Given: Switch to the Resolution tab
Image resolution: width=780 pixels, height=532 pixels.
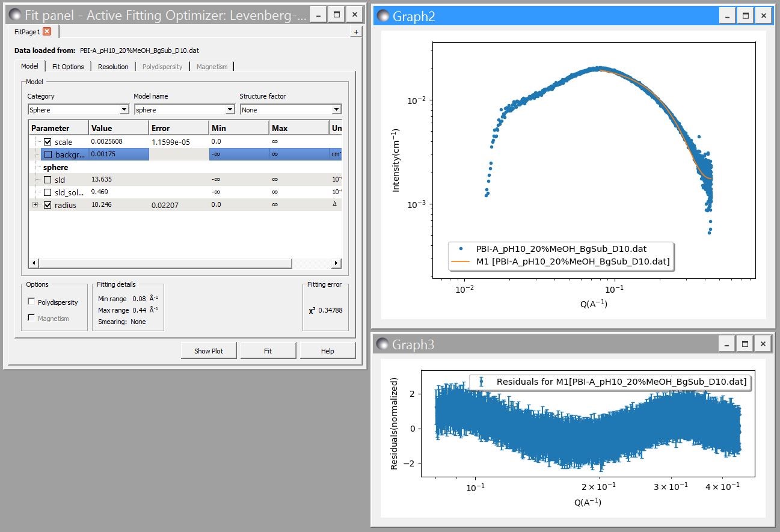Looking at the screenshot, I should (113, 67).
